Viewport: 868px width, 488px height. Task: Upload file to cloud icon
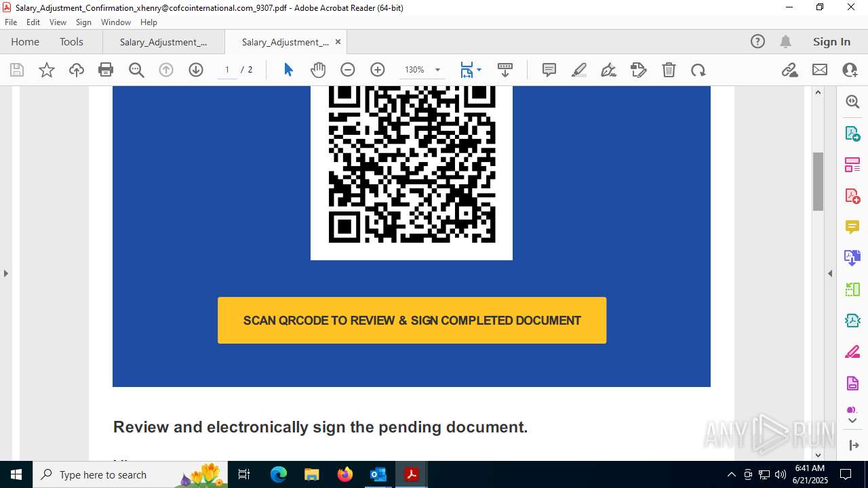(x=77, y=70)
